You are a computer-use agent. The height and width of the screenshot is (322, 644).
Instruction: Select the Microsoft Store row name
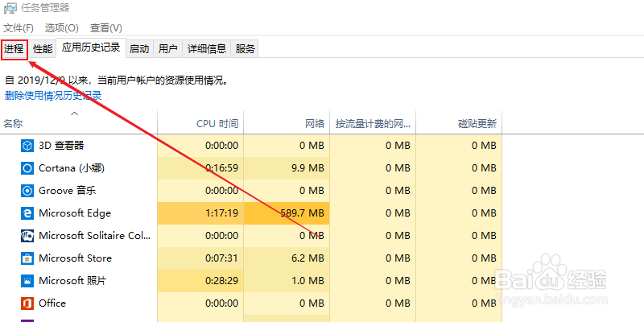point(75,258)
